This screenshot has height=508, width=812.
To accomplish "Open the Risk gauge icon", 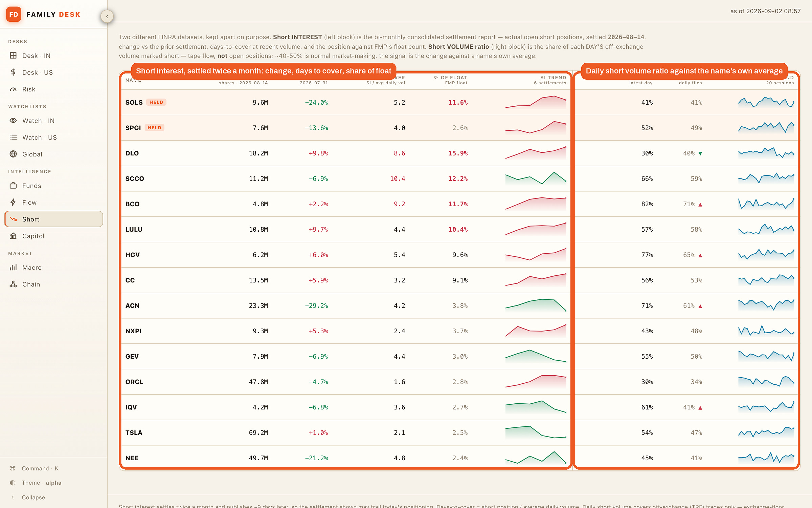I will pos(13,89).
